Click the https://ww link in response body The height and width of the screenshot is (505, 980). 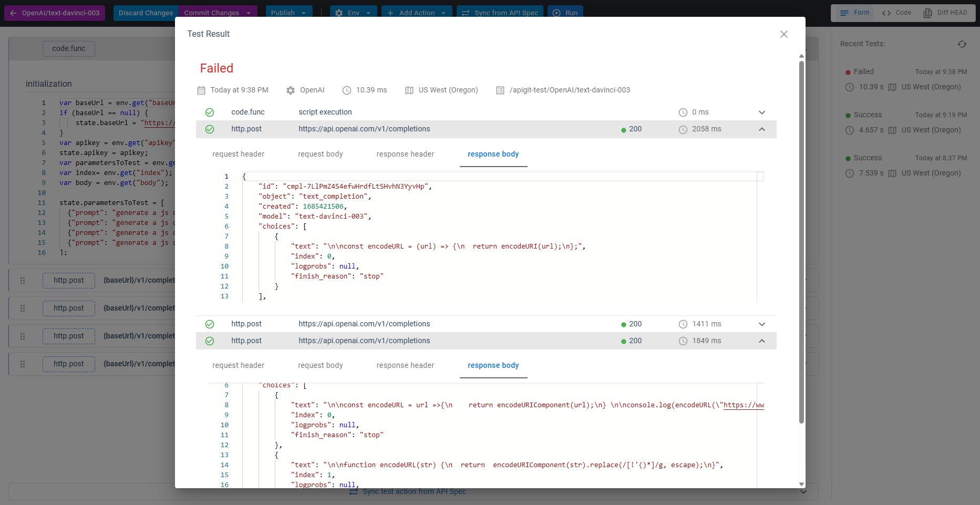[744, 405]
